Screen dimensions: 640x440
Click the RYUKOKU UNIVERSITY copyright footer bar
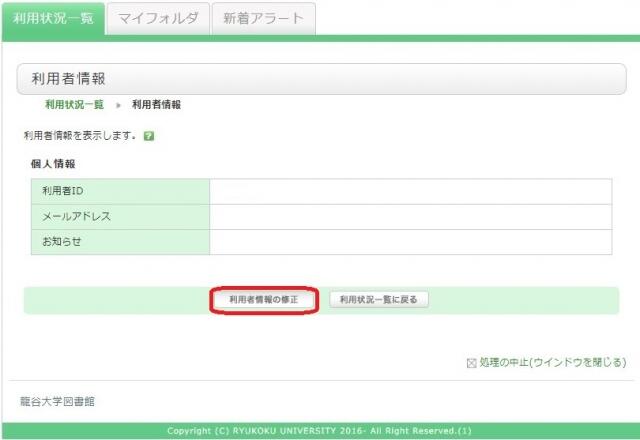320,431
